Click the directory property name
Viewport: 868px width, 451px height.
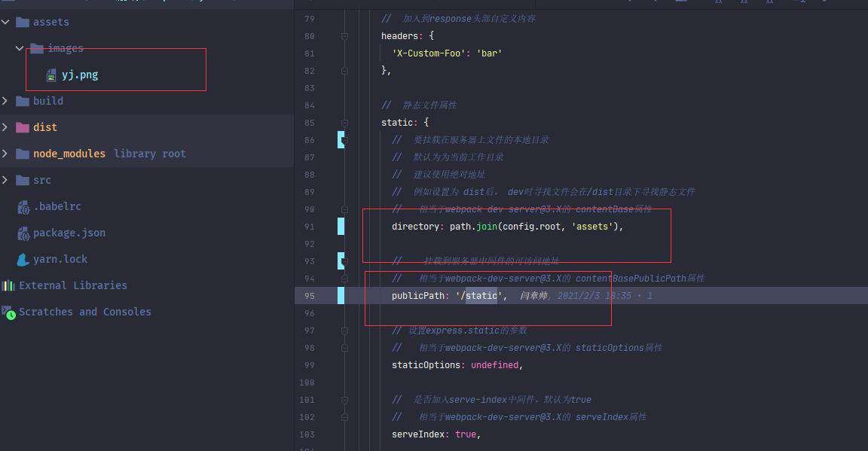coord(415,227)
